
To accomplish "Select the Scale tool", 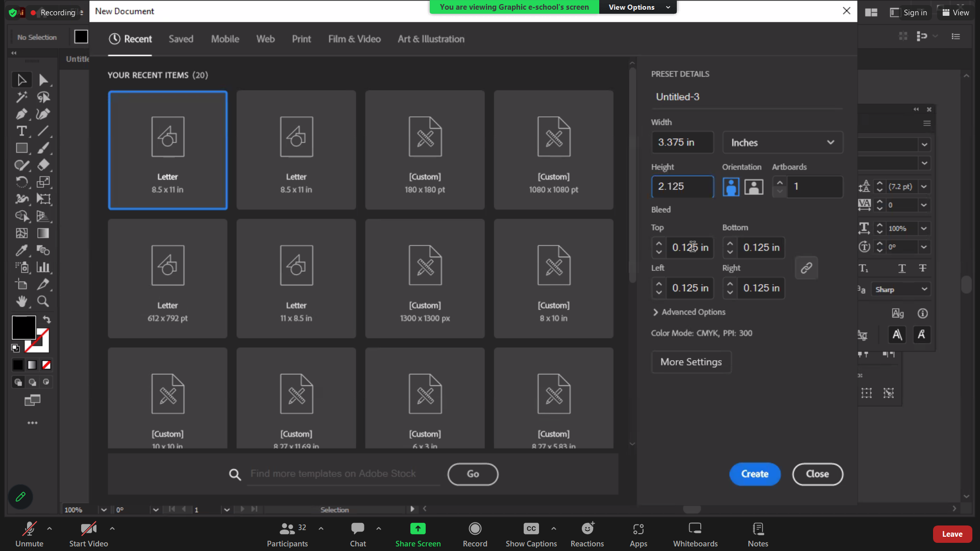I will [x=43, y=182].
